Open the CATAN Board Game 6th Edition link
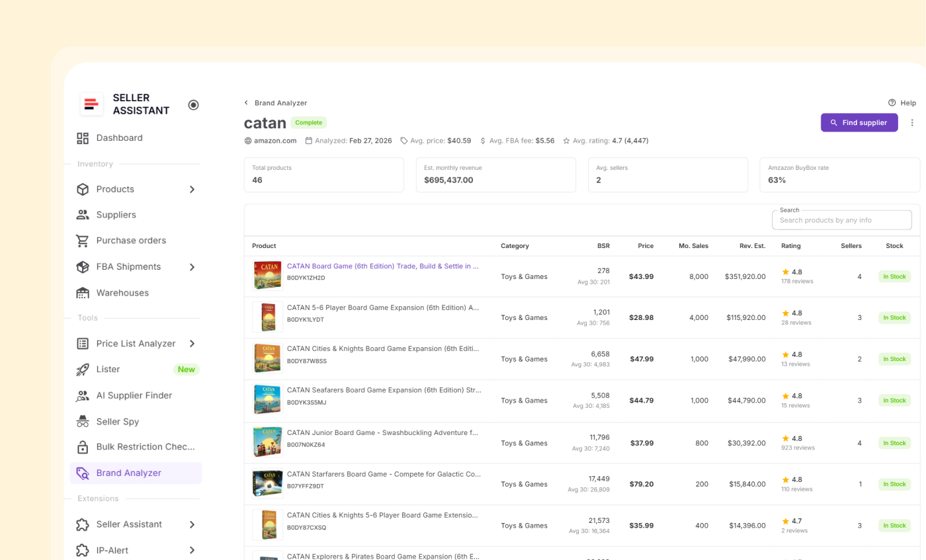The image size is (926, 560). click(382, 266)
